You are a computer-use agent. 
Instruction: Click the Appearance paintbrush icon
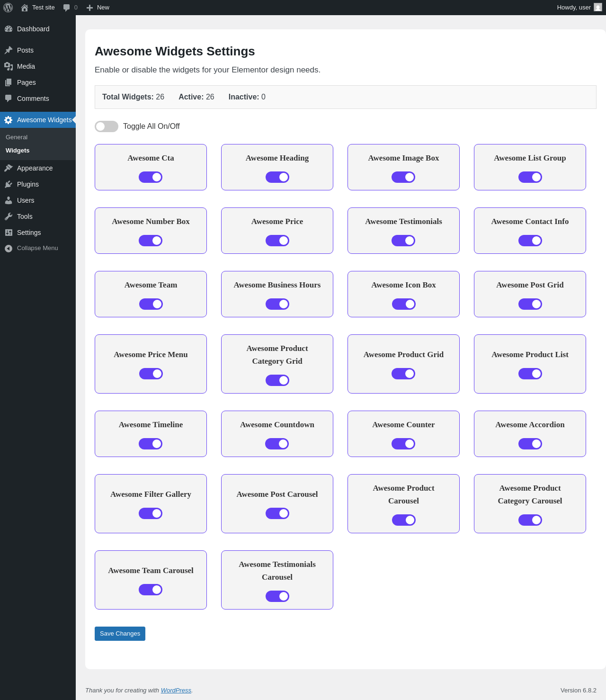(9, 168)
